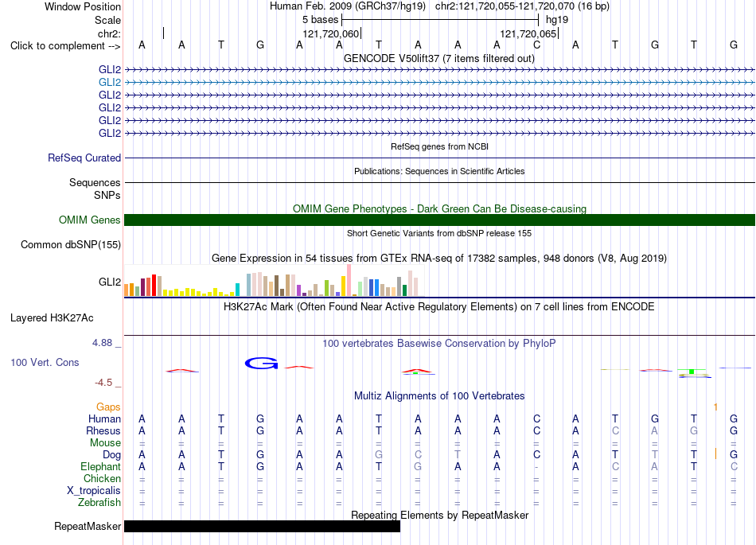Click the '100 Vert. Cons' track label
The height and width of the screenshot is (545, 756).
coord(45,362)
